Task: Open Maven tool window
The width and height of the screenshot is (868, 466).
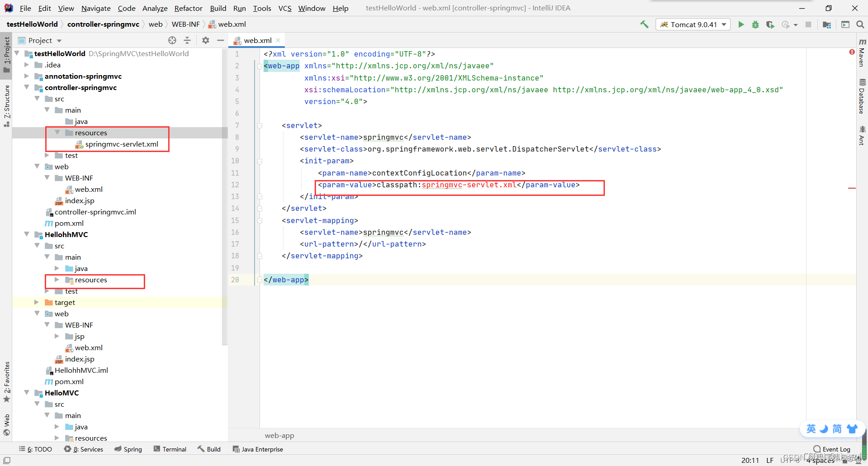Action: 862,52
